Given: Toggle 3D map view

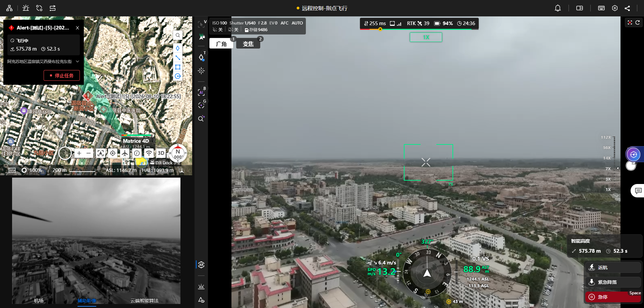Looking at the screenshot, I should pyautogui.click(x=161, y=153).
